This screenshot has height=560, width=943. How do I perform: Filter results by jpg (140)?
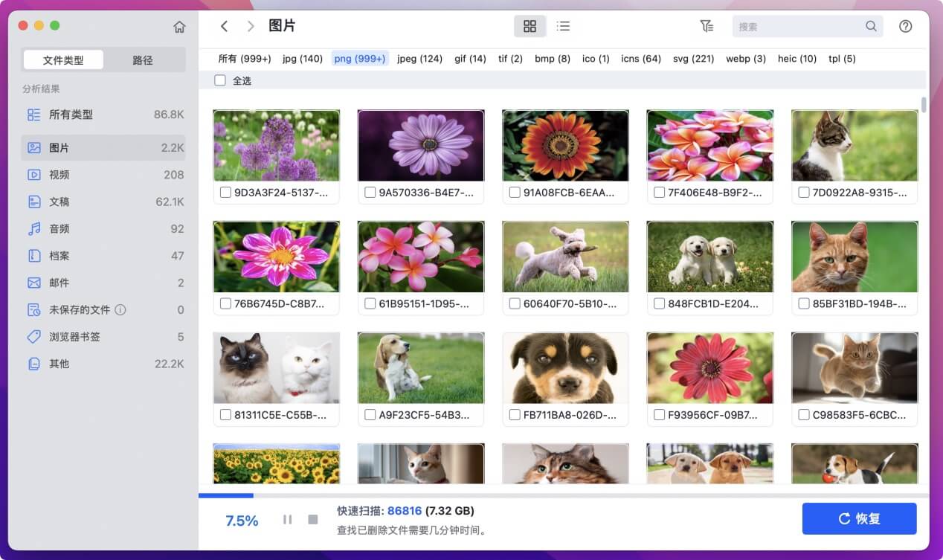pyautogui.click(x=303, y=59)
